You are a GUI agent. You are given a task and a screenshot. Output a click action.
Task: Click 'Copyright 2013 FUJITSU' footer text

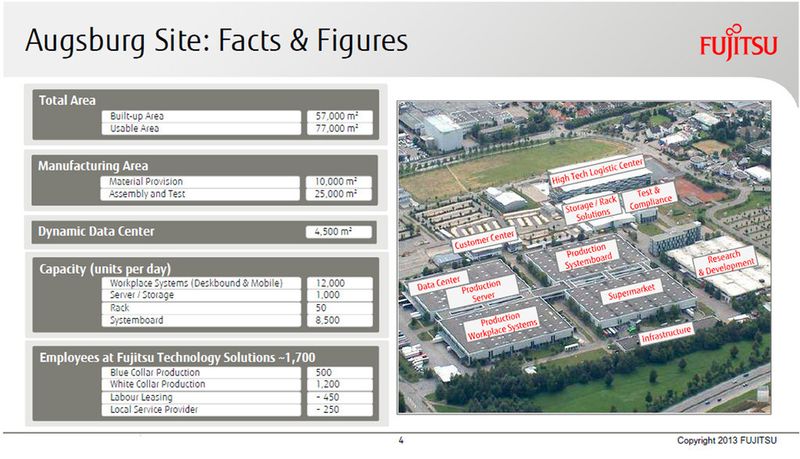coord(727,440)
